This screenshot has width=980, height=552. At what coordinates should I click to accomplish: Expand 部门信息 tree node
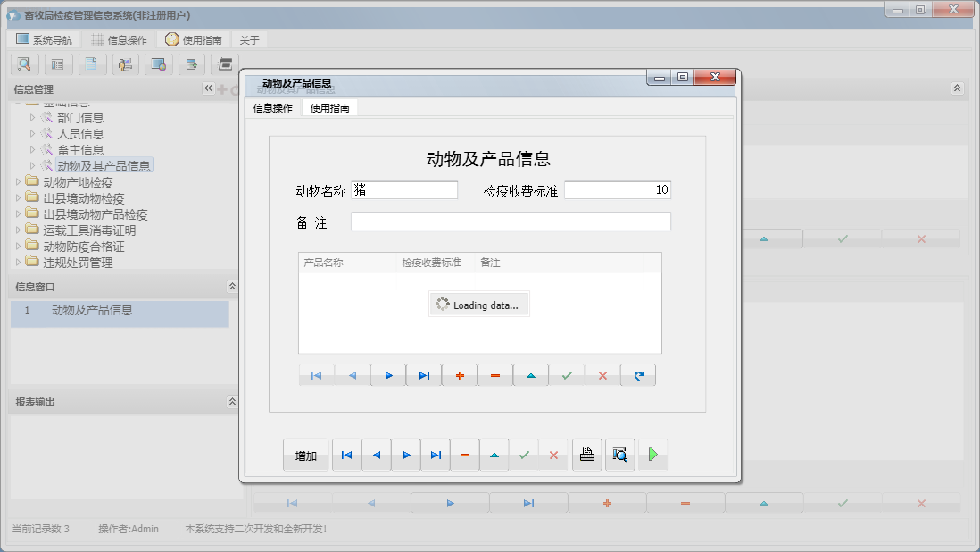coord(32,117)
